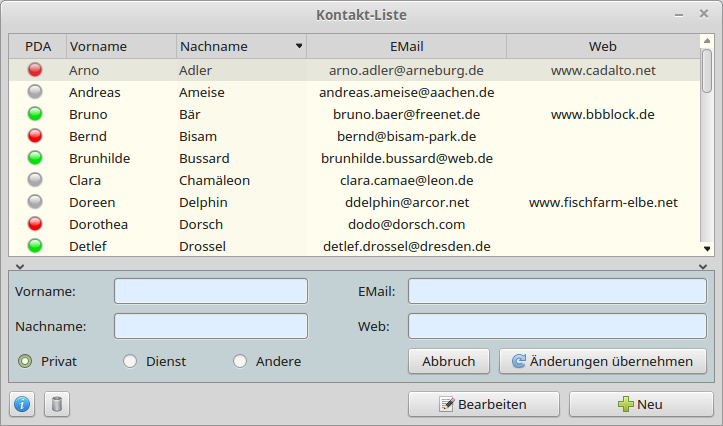Toggle the sort arrow on Nachname column

pos(298,46)
